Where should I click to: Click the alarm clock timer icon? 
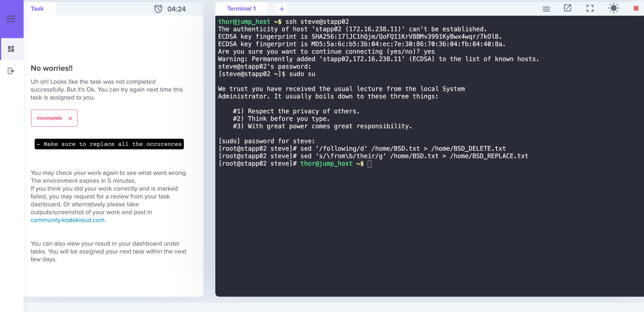pyautogui.click(x=158, y=9)
